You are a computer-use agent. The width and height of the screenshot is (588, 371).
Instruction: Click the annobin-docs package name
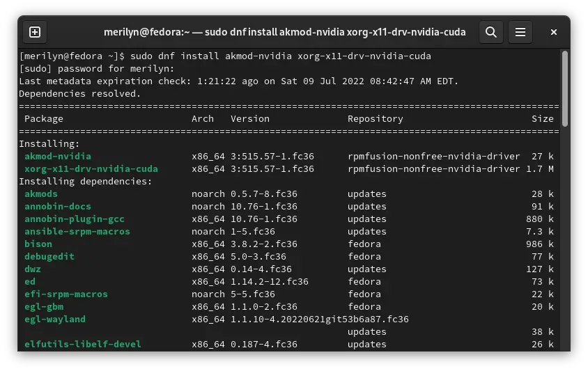click(58, 207)
